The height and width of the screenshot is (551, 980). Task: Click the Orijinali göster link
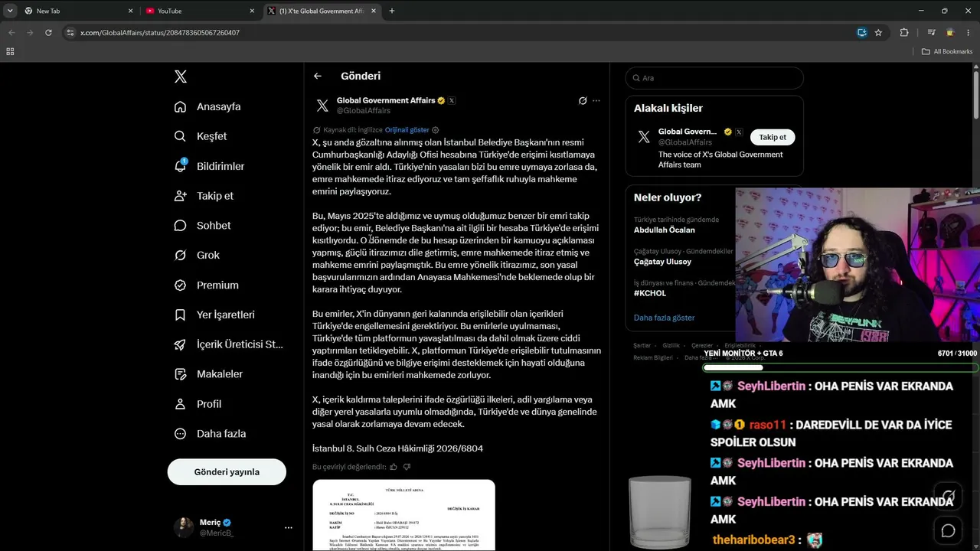pos(407,130)
